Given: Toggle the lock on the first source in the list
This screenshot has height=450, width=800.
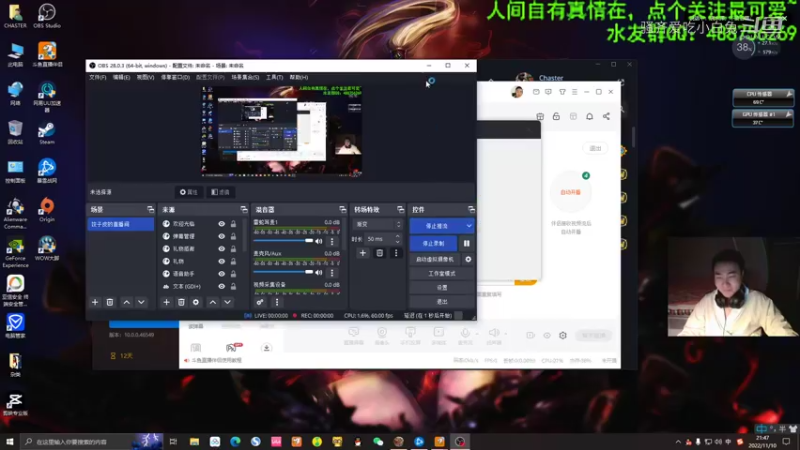Looking at the screenshot, I should point(233,224).
